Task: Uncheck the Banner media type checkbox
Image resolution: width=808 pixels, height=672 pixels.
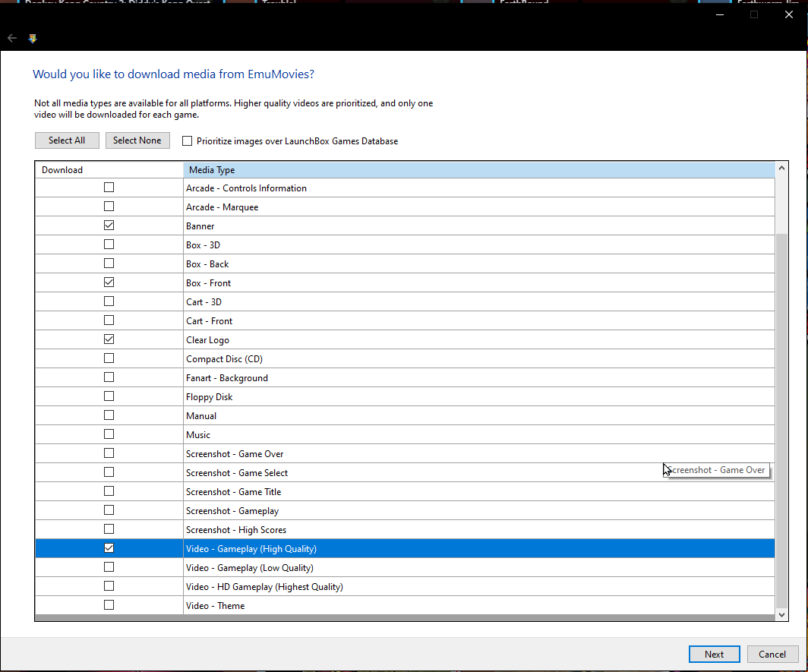Action: coord(109,226)
